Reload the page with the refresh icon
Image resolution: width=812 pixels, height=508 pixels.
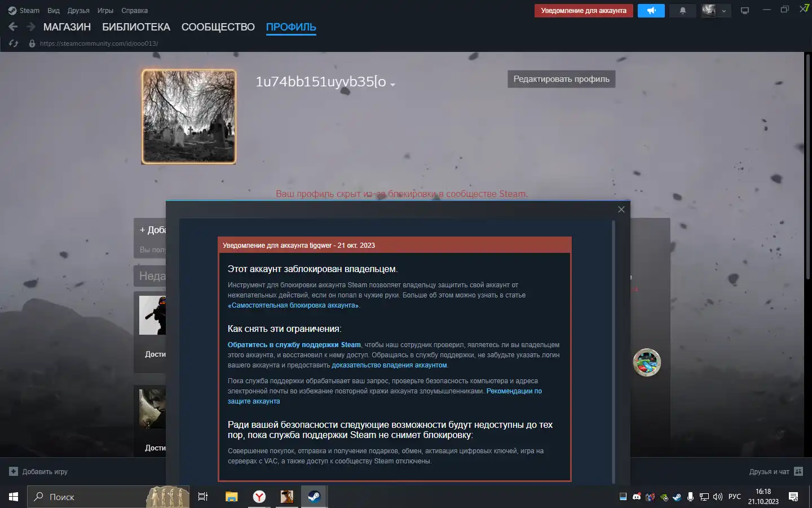pos(14,43)
